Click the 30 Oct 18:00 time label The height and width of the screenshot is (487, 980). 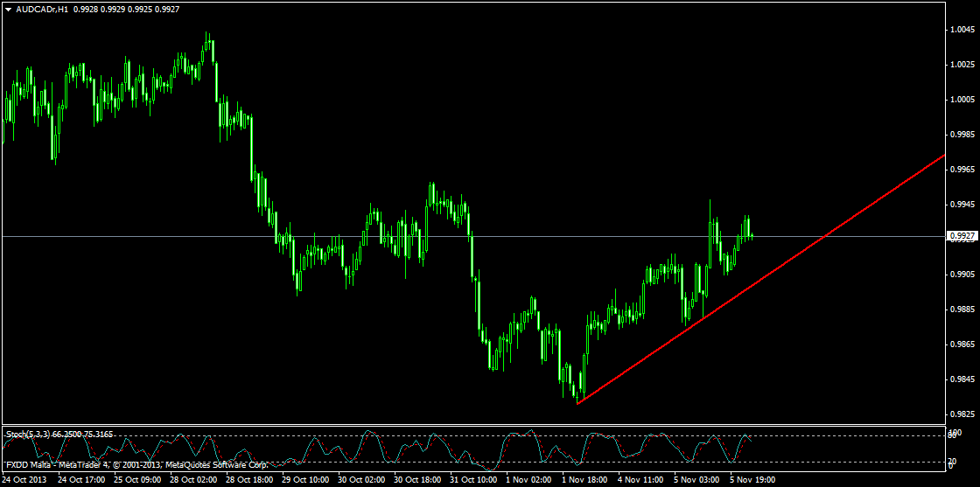[418, 479]
